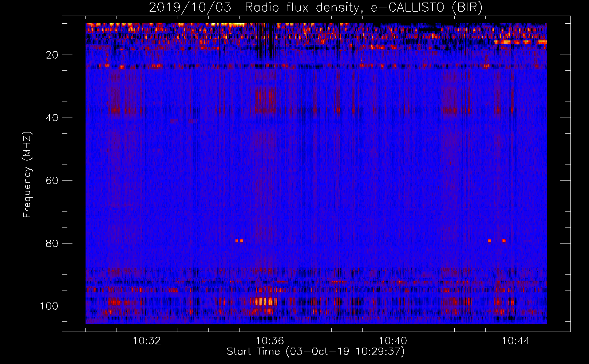Select the red patch at 38 MHz near 10:36

(264, 109)
